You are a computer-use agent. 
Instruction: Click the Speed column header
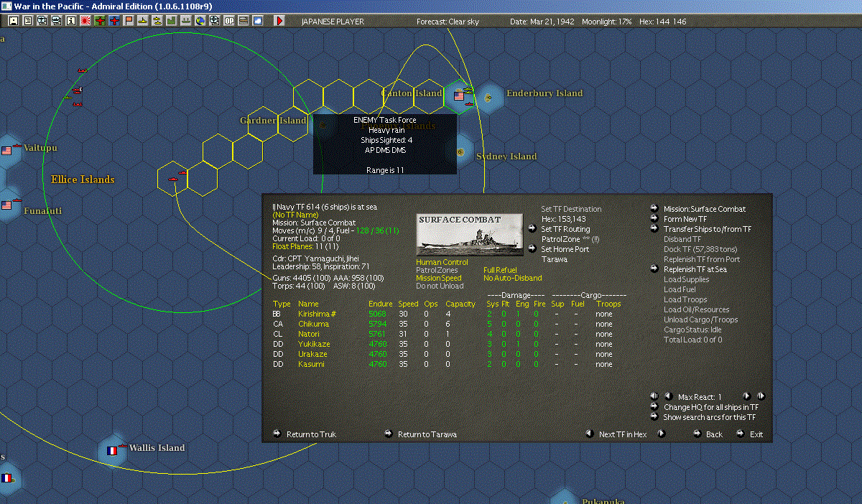tap(408, 304)
